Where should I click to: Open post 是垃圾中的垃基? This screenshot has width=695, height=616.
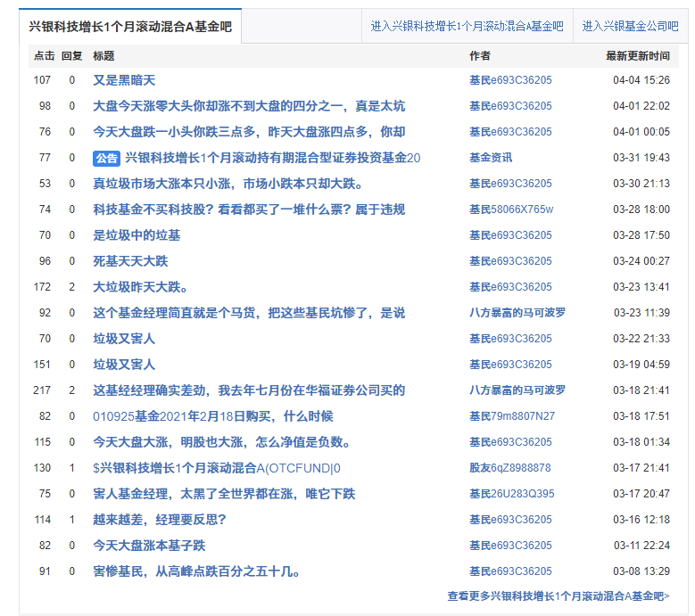137,235
